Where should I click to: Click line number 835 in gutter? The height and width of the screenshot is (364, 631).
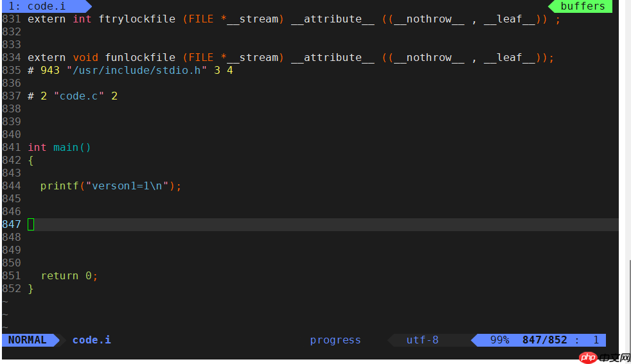pyautogui.click(x=12, y=71)
